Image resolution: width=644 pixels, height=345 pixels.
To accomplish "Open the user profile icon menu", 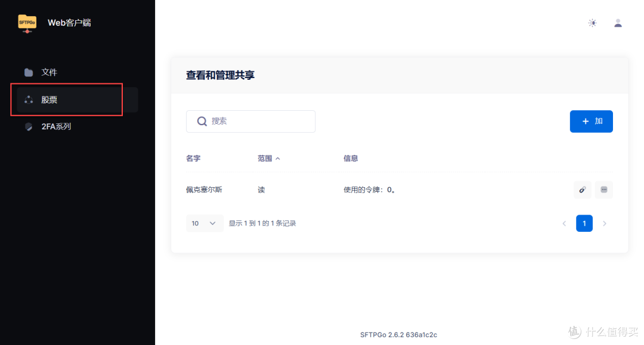I will (618, 23).
